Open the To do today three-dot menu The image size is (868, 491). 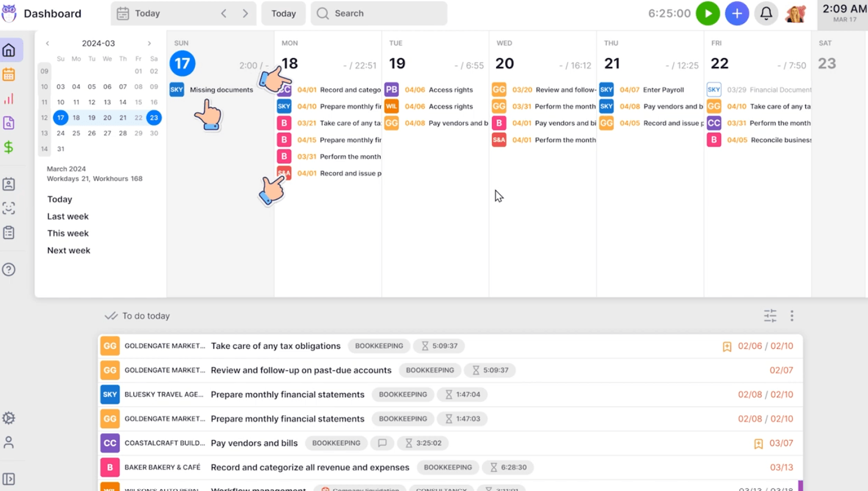(x=791, y=316)
